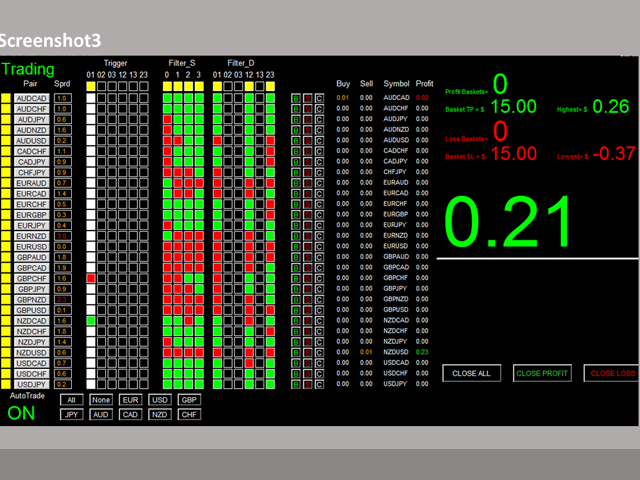
Task: Toggle the Filter_D 23 header checkbox
Action: pos(271,86)
